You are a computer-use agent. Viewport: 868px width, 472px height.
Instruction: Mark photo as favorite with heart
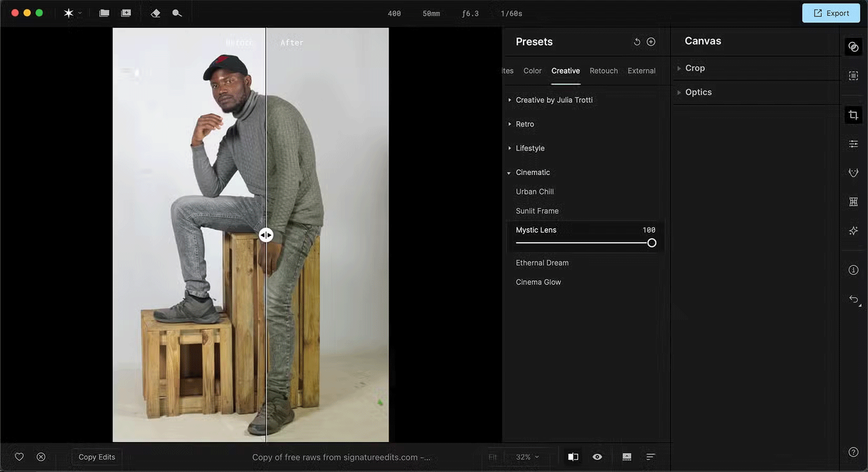[19, 457]
